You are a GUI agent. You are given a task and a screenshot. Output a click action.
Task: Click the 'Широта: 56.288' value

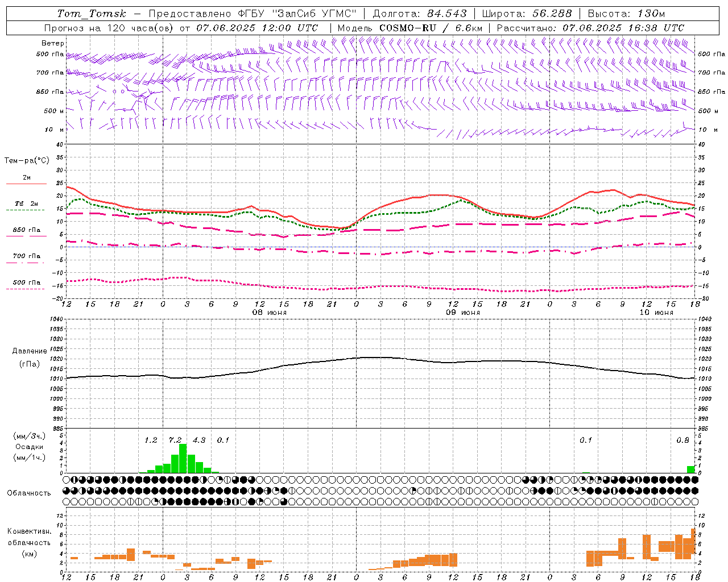527,14
